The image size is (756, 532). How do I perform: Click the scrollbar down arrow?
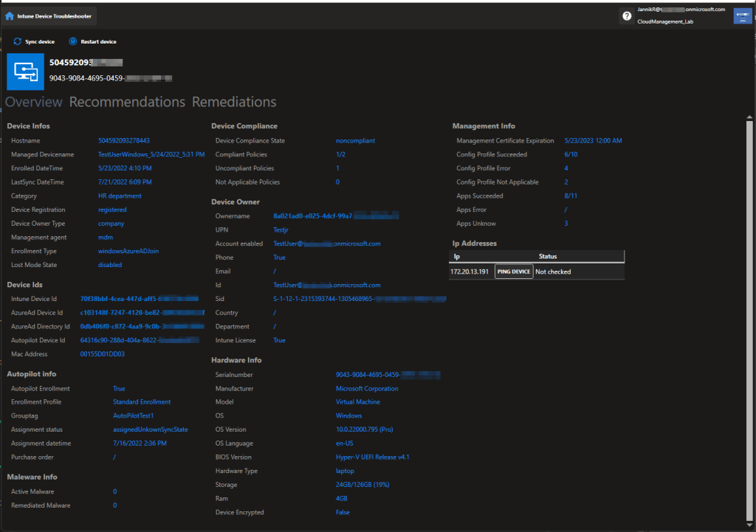tap(750, 525)
